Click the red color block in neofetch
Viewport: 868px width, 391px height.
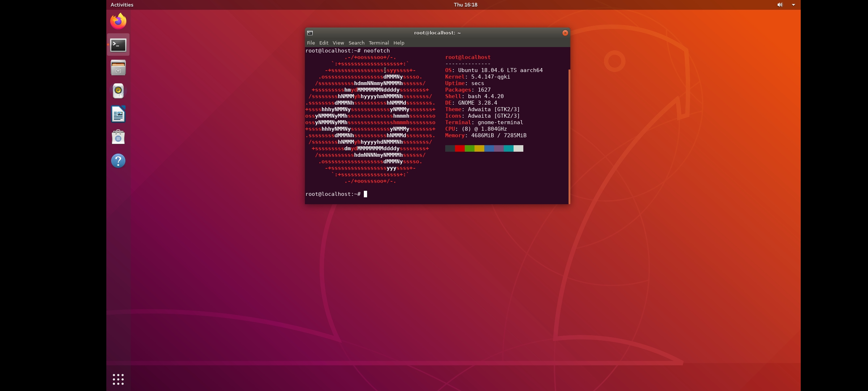click(460, 148)
